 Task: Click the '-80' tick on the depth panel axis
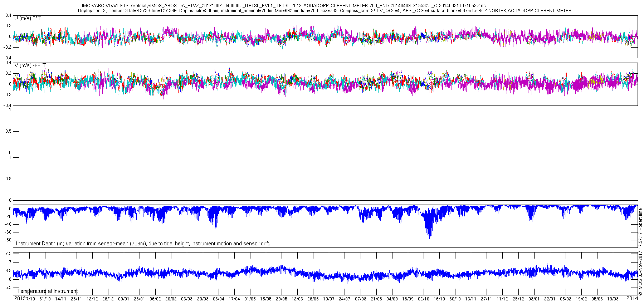[x=8, y=240]
